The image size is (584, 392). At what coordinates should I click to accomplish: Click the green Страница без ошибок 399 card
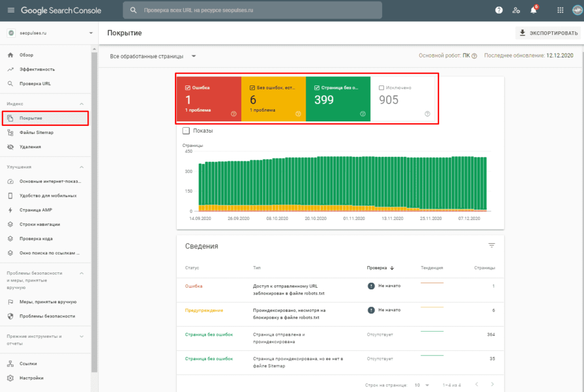(x=338, y=99)
